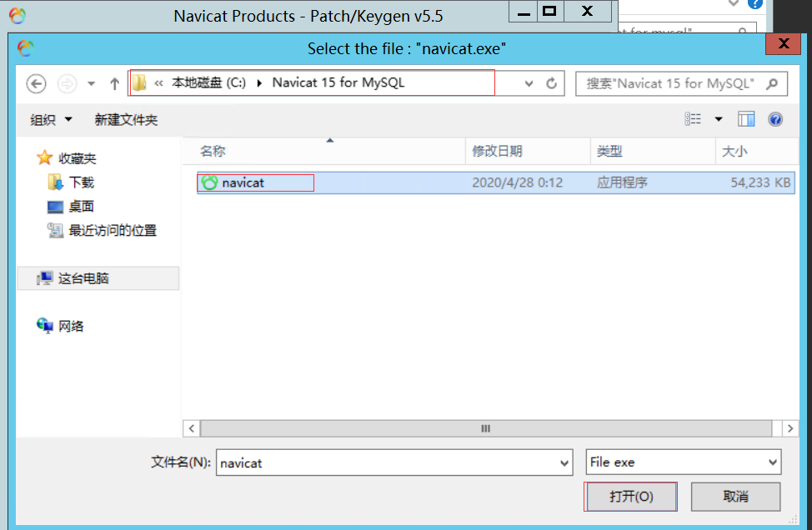Click the 应用程序 type cell
Viewport: 812px width, 530px height.
[622, 182]
